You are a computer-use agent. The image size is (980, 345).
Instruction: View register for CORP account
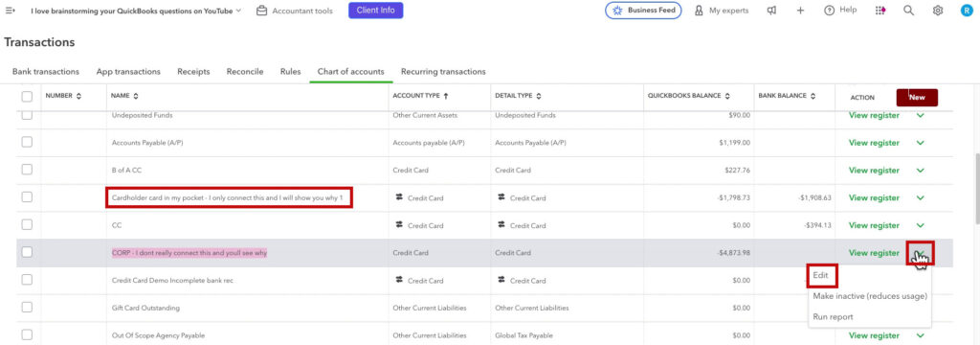point(874,253)
